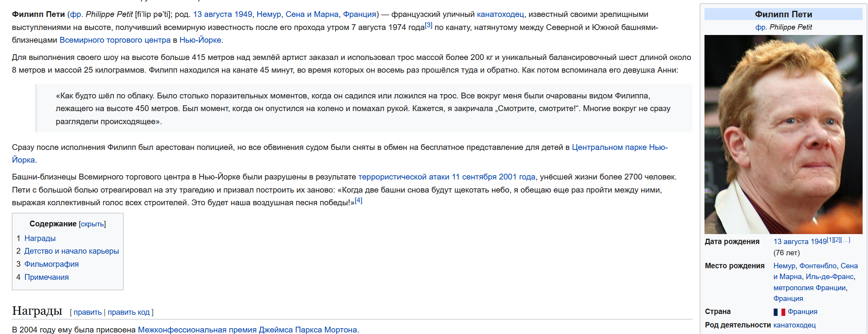868x334 pixels.
Task: Open Немур in the infobox birthplace row
Action: coord(785,266)
